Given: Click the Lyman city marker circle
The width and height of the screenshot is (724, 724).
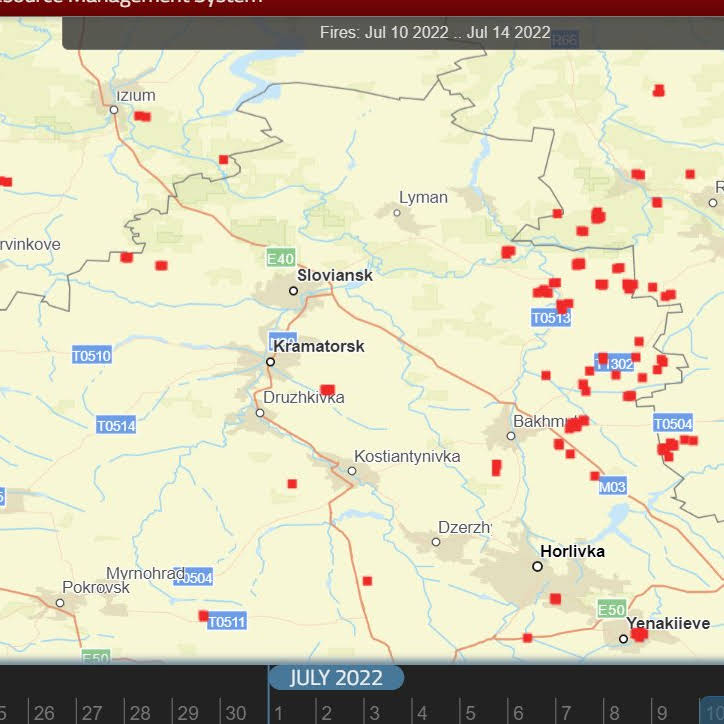Looking at the screenshot, I should (x=397, y=213).
